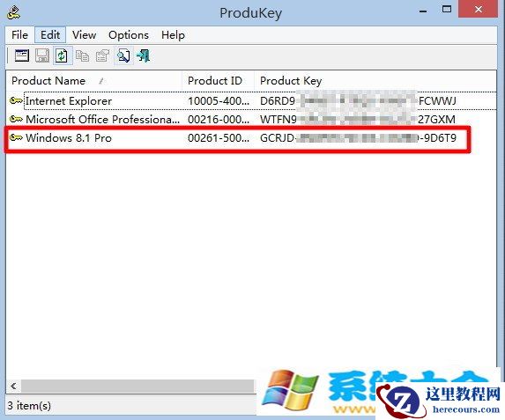505x420 pixels.
Task: Click the product ID 10005-400...
Action: click(219, 101)
